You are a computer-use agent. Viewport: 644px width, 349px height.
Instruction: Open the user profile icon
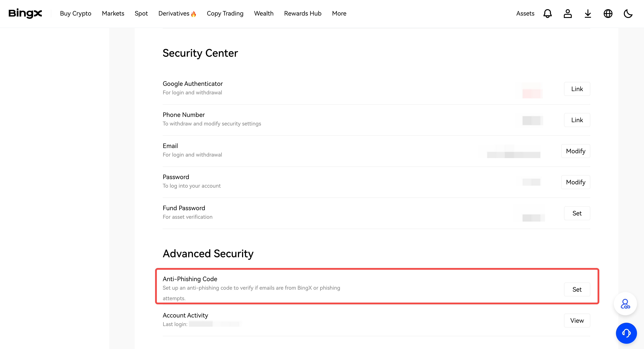[x=568, y=14]
